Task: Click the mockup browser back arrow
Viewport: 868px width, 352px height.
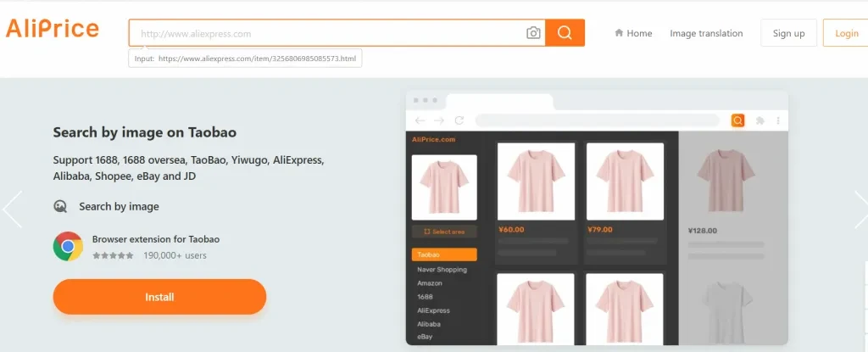Action: point(420,120)
